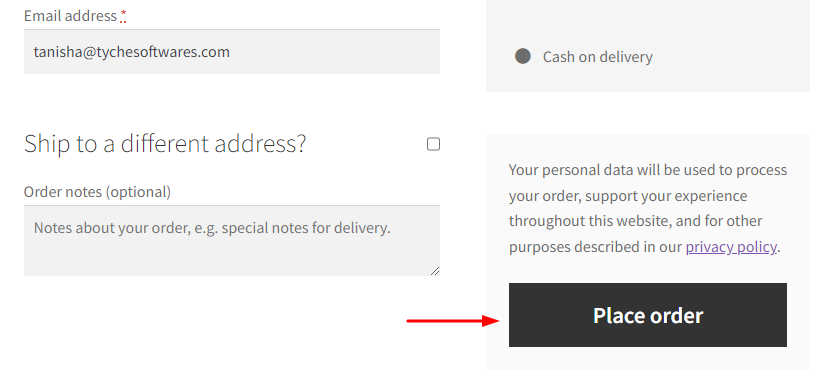Screen dimensions: 817x373
Task: Tick the Ship to a different address checkbox
Action: (433, 144)
